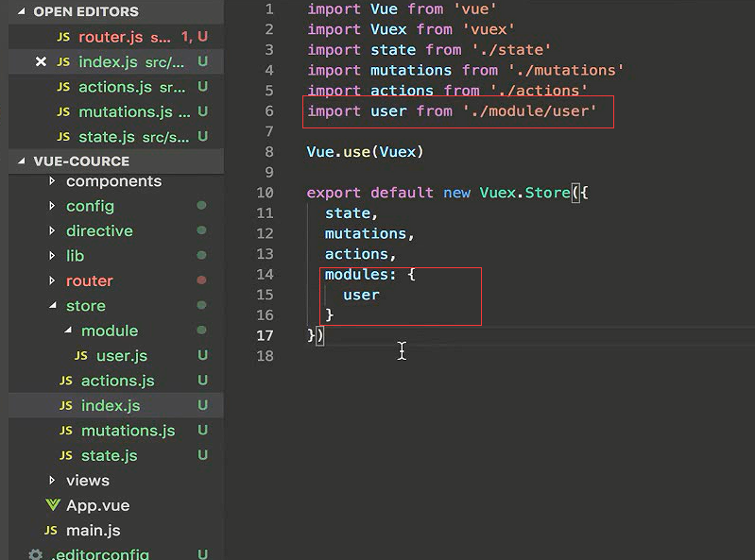Expand the components folder
The height and width of the screenshot is (560, 755).
[x=52, y=181]
